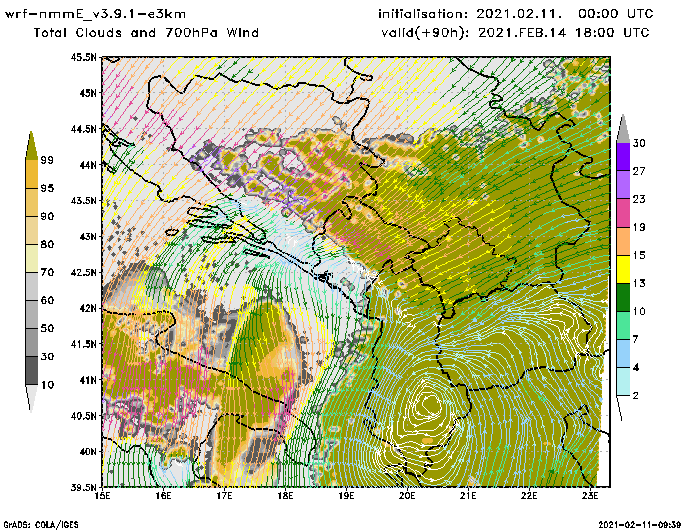Click the 30-50 medium gray cloud swatch

tap(31, 342)
